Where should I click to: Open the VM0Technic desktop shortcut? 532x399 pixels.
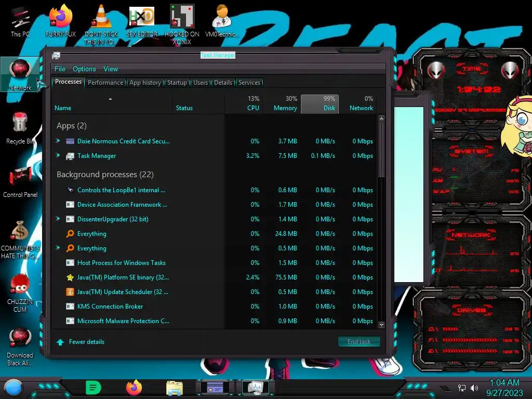222,21
